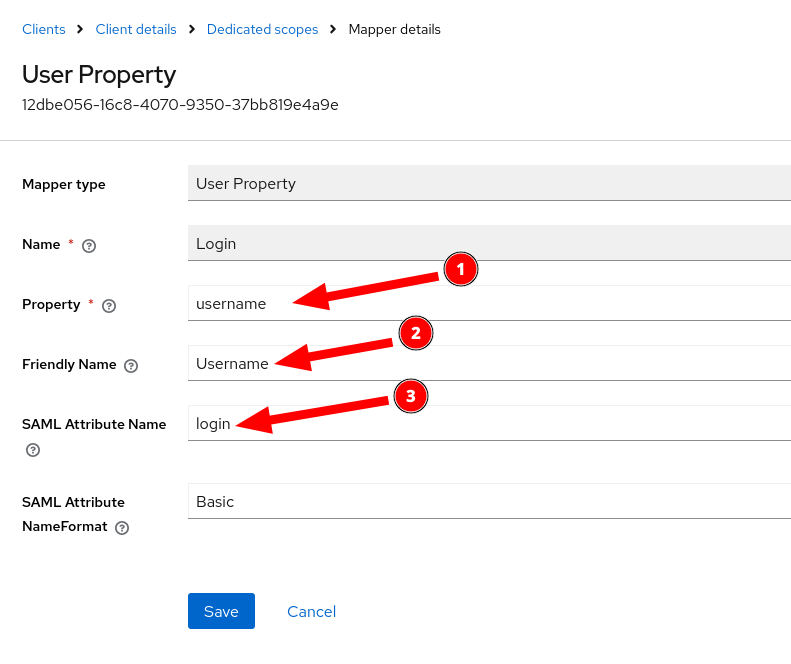Go to the Clients breadcrumb

tap(44, 29)
